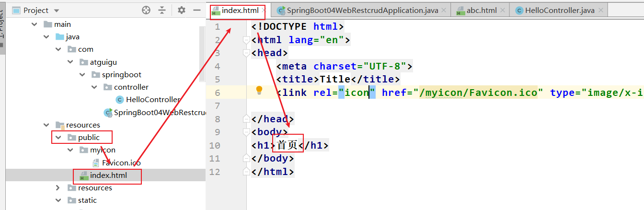Collapse the controller package
Image resolution: width=644 pixels, height=210 pixels.
point(94,87)
